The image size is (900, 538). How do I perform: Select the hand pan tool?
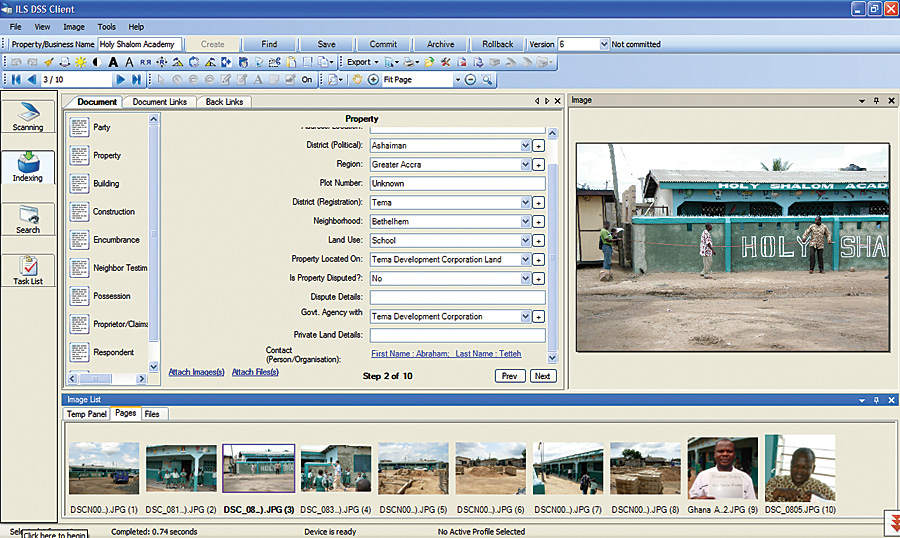coord(356,79)
